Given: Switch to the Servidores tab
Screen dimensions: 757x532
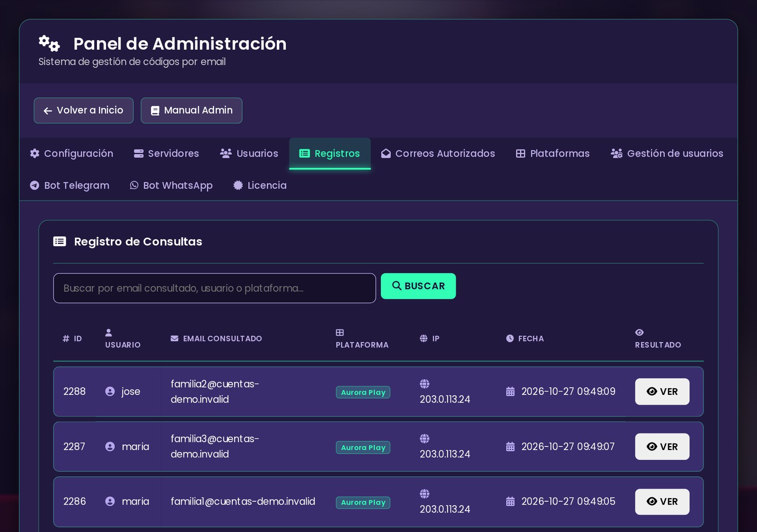Looking at the screenshot, I should tap(166, 154).
